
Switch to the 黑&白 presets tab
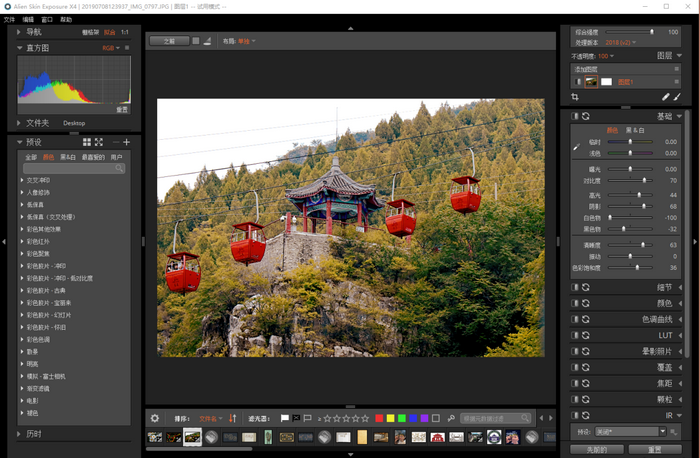coord(68,157)
